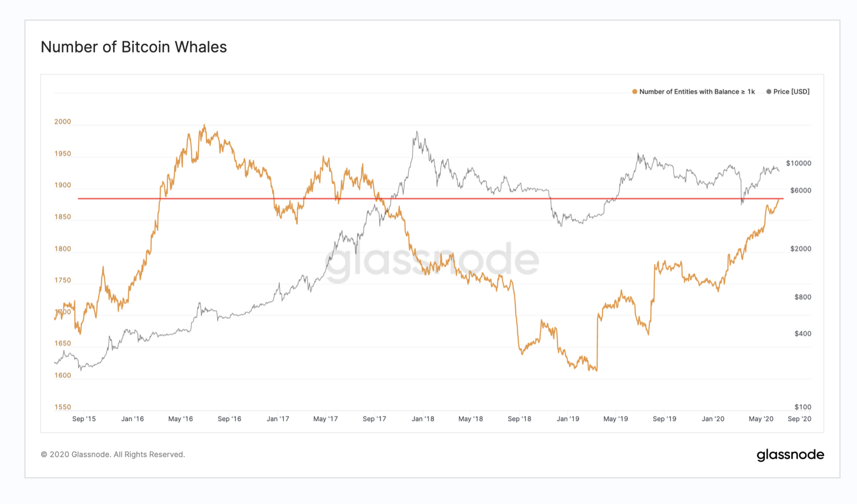Click the glassnode watermark in chart center
The image size is (857, 504).
(x=433, y=262)
